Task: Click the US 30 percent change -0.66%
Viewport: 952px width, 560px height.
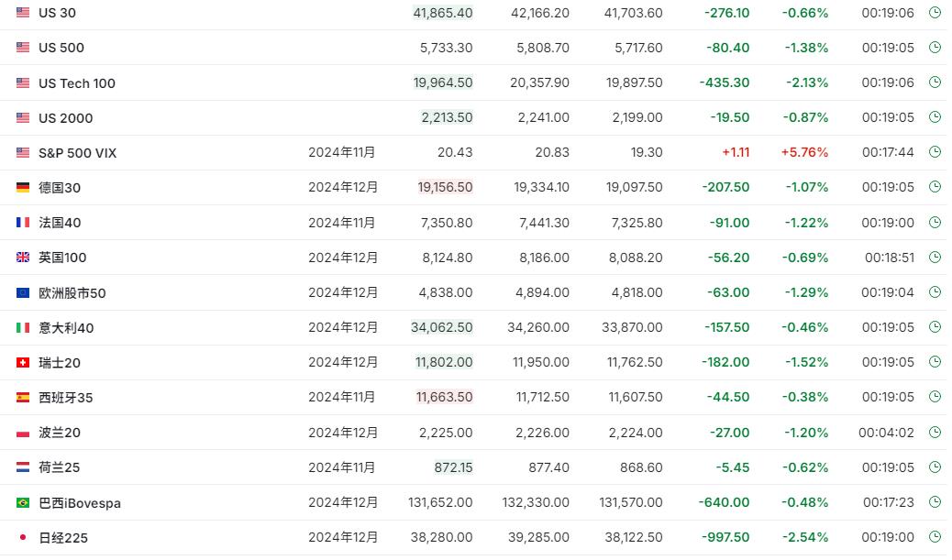Action: pyautogui.click(x=804, y=13)
